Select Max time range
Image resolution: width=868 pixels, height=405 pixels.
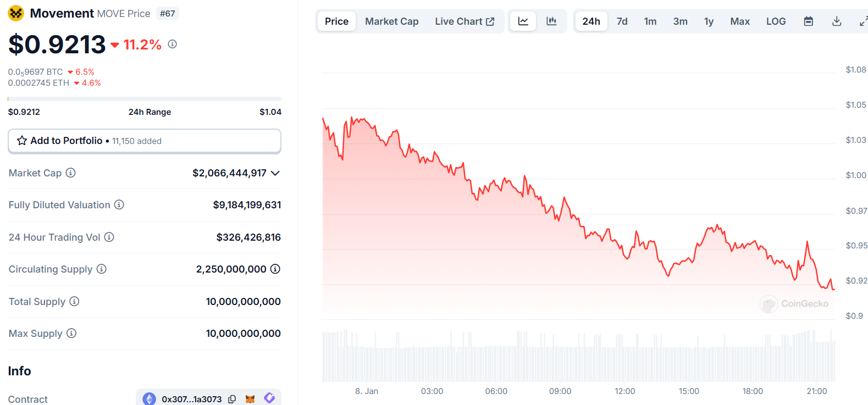coord(740,21)
